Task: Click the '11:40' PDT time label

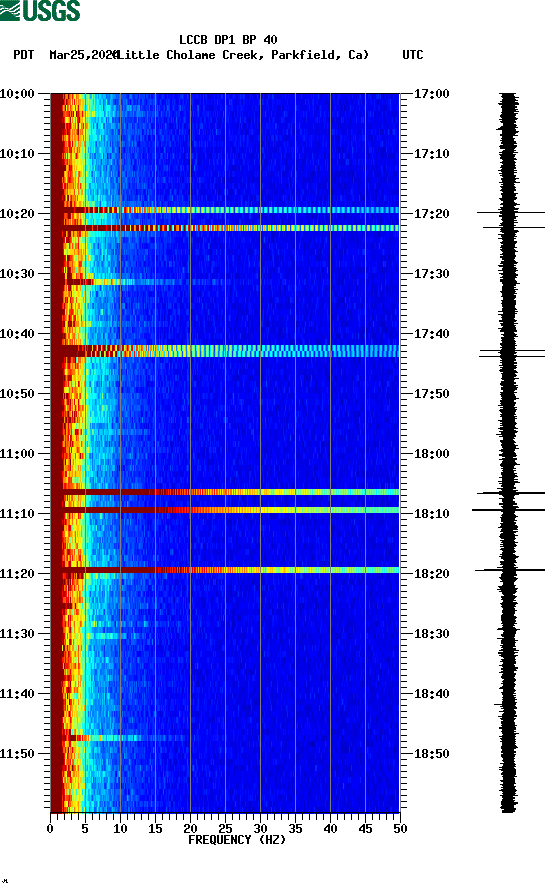Action: 17,694
